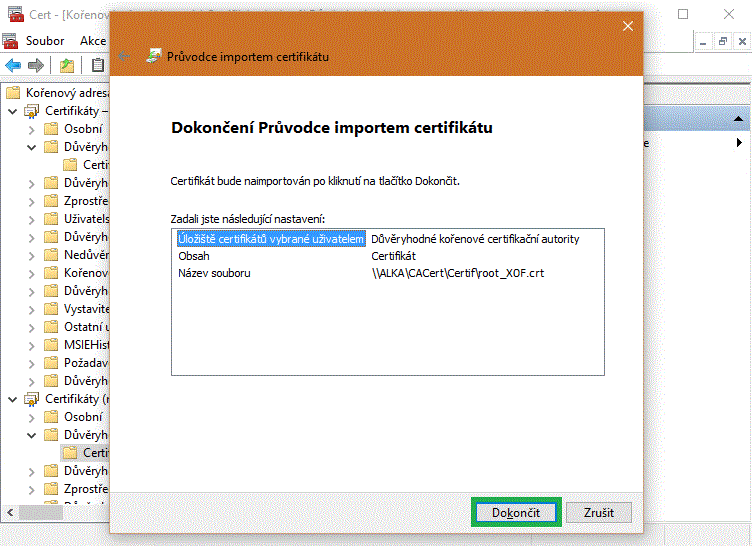Expand the MSIEHist folder node
The height and width of the screenshot is (546, 752).
(31, 345)
